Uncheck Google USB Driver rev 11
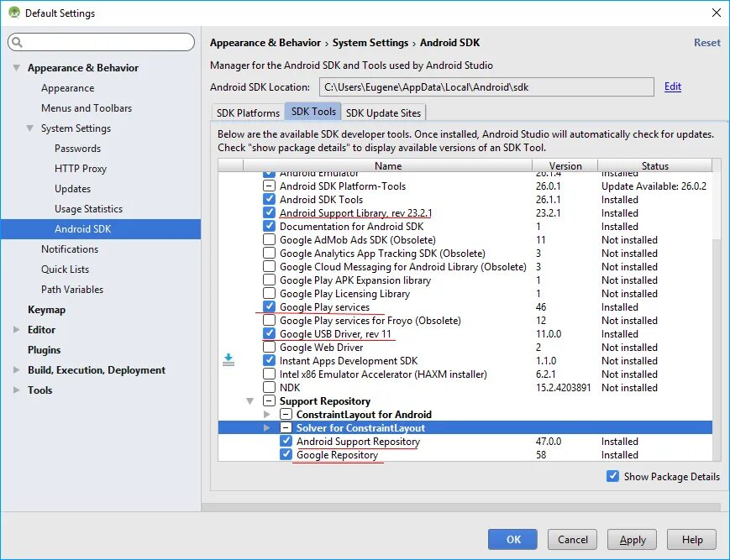 [269, 334]
